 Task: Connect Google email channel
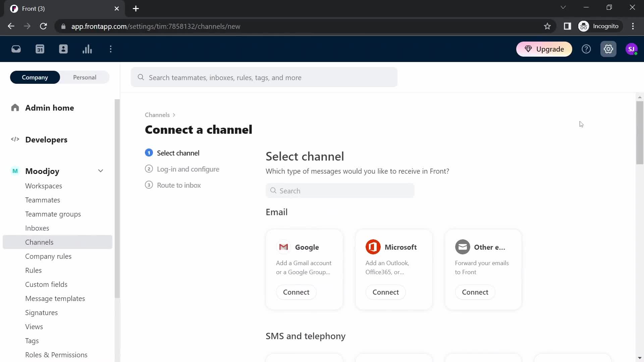click(296, 292)
